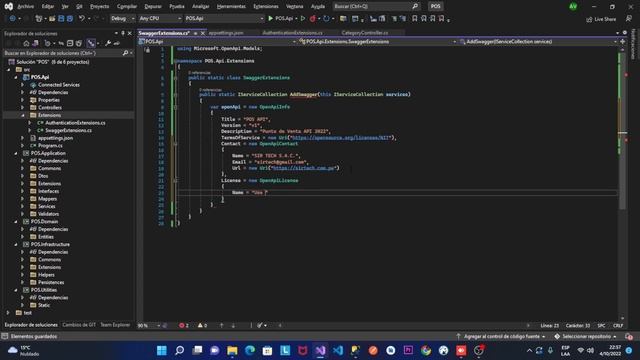Open the 90 % zoom dropdown

[149, 325]
